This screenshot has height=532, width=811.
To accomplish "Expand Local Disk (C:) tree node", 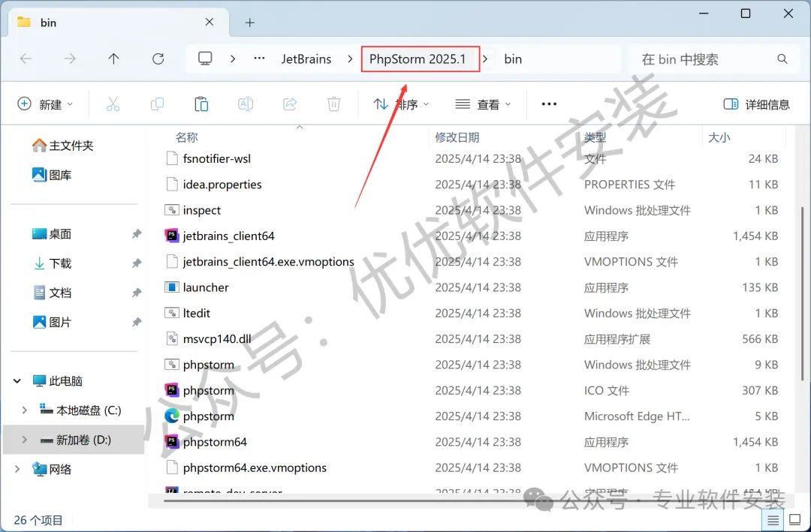I will click(24, 410).
